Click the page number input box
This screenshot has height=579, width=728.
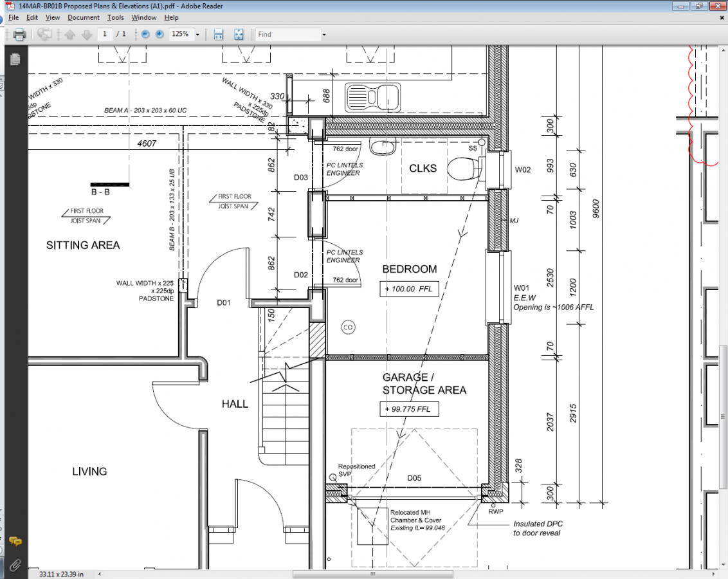(105, 34)
